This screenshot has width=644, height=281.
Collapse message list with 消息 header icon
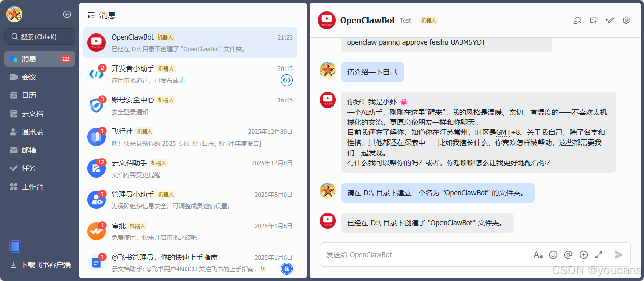tap(91, 15)
